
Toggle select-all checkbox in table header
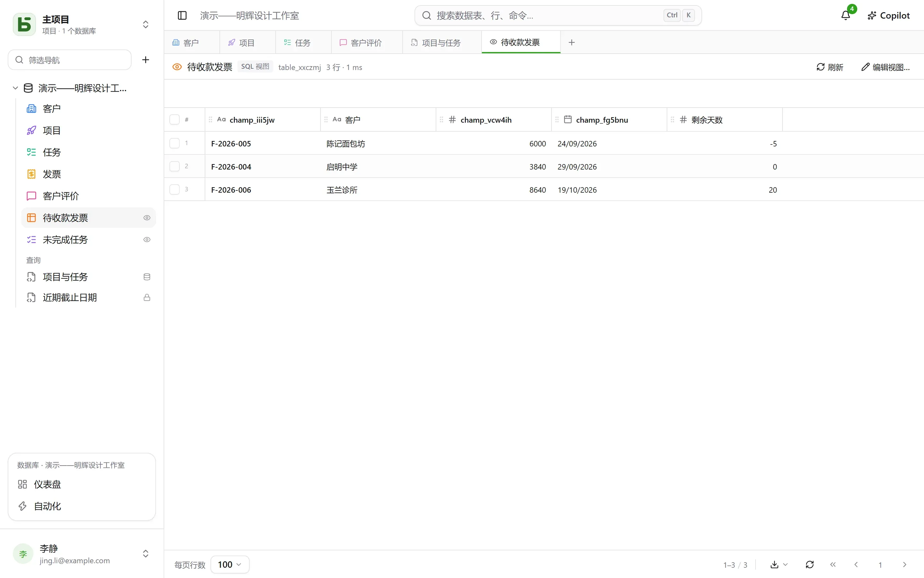click(x=175, y=120)
